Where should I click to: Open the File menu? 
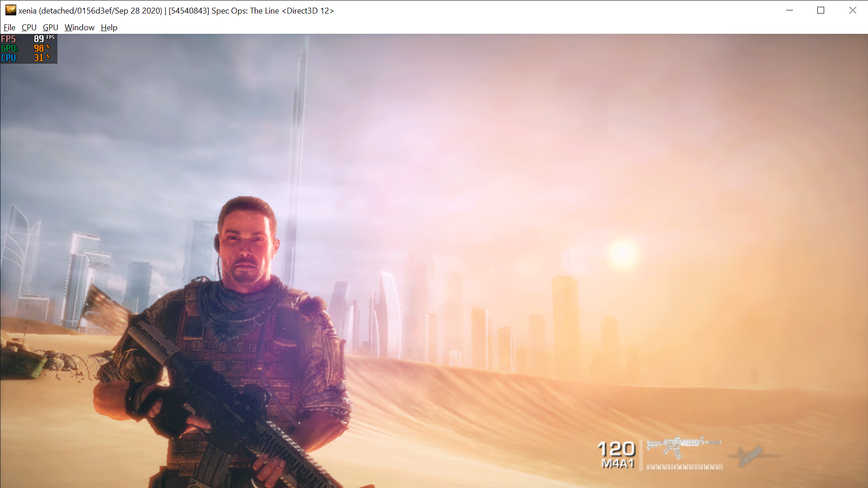[x=9, y=28]
